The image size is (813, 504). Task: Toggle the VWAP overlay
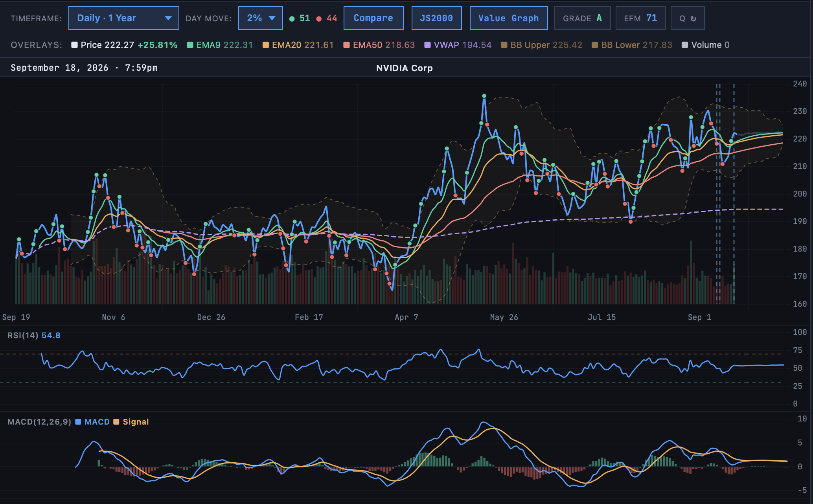(458, 45)
